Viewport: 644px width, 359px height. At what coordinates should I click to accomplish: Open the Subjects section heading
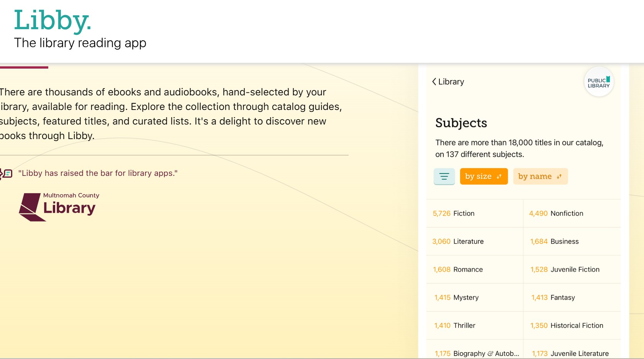click(461, 123)
